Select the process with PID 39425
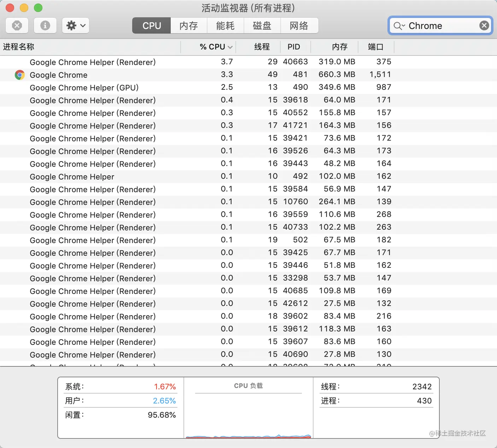497x448 pixels. point(248,253)
